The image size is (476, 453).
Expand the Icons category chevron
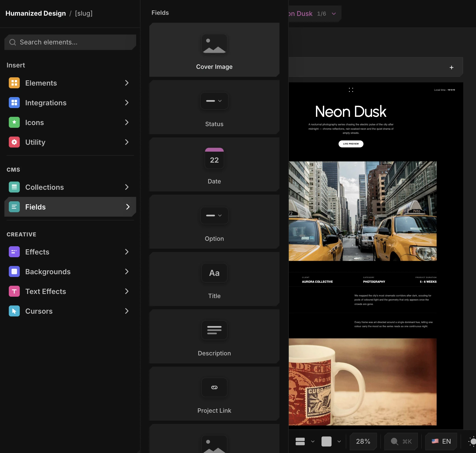click(127, 122)
